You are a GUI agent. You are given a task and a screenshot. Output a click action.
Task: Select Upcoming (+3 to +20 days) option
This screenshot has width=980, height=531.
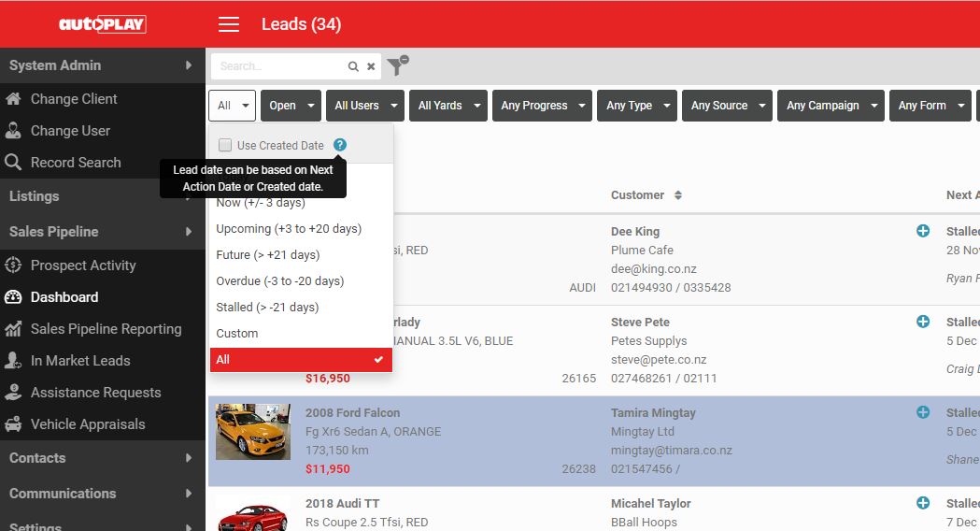[x=301, y=229]
